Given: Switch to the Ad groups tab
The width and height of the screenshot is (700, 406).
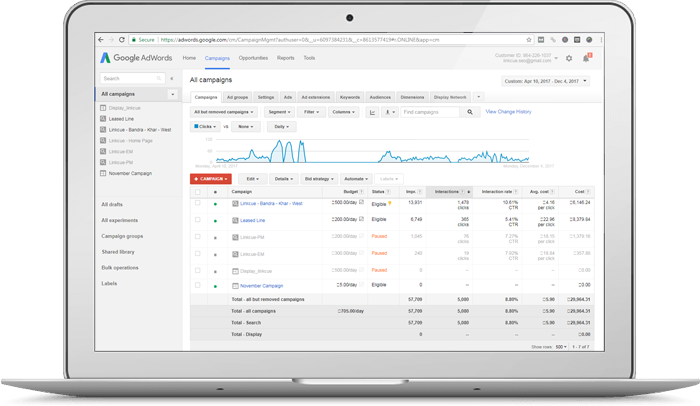Looking at the screenshot, I should coord(238,97).
